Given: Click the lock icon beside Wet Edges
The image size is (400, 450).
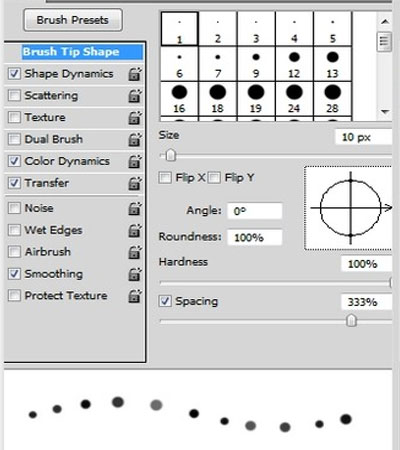Looking at the screenshot, I should (x=135, y=230).
